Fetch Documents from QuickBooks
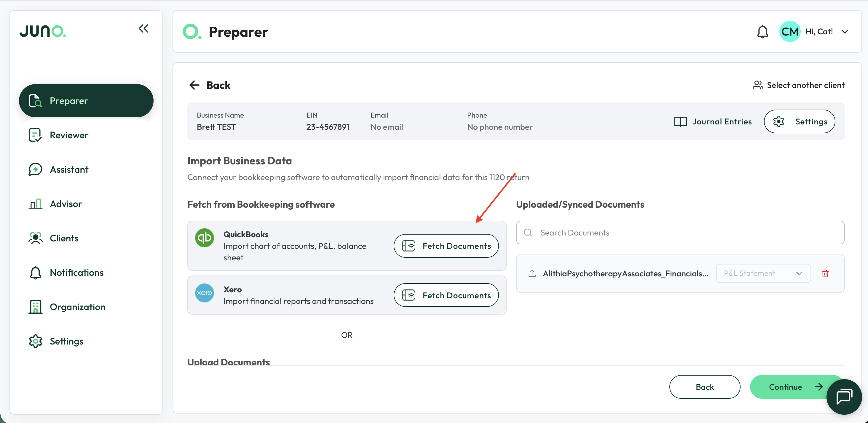 tap(446, 246)
